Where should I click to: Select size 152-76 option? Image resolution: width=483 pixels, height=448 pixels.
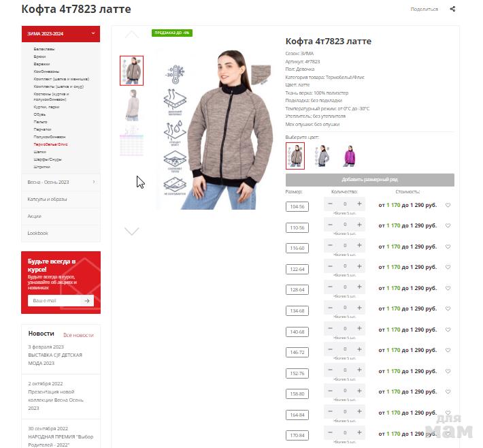pyautogui.click(x=297, y=373)
